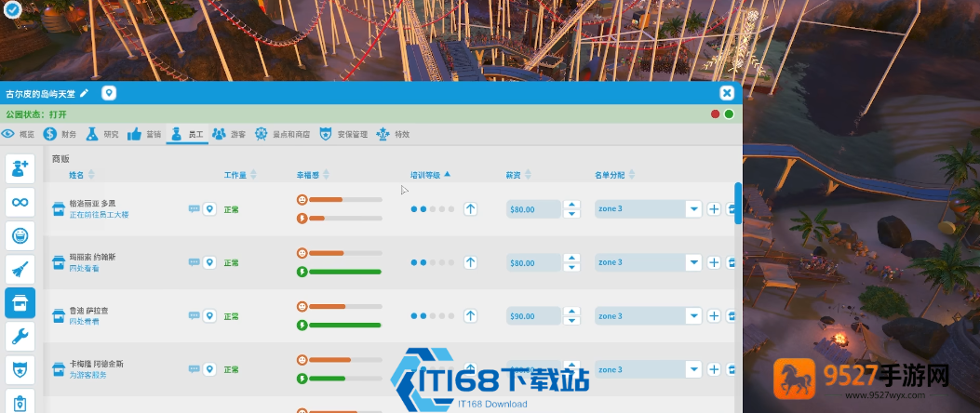Switch to the 特效 effects tab
The width and height of the screenshot is (980, 413).
(393, 134)
